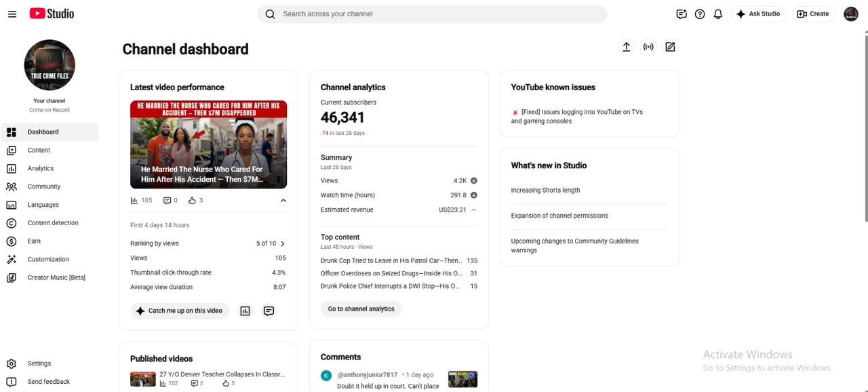Click likes icon showing 3 in Published videos

226,383
